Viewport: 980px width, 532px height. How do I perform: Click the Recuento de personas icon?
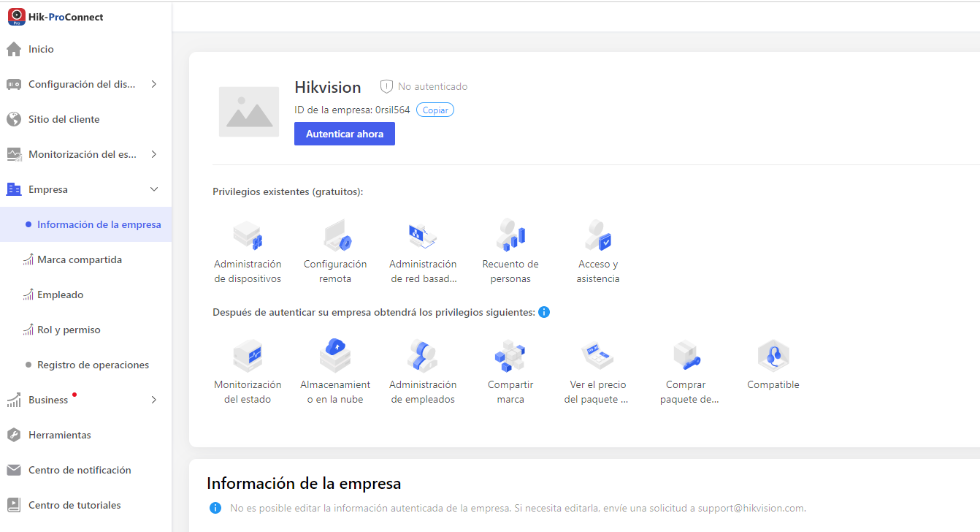(510, 235)
